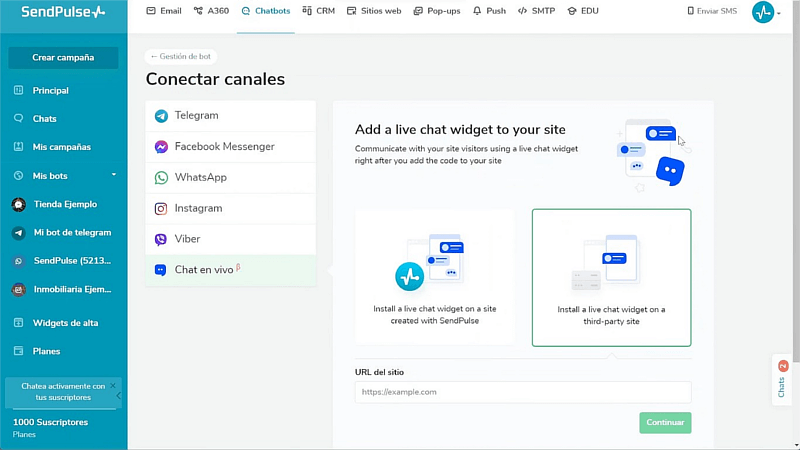Viewport: 800px width, 450px height.
Task: Click the Widgets de alta icon
Action: click(18, 323)
